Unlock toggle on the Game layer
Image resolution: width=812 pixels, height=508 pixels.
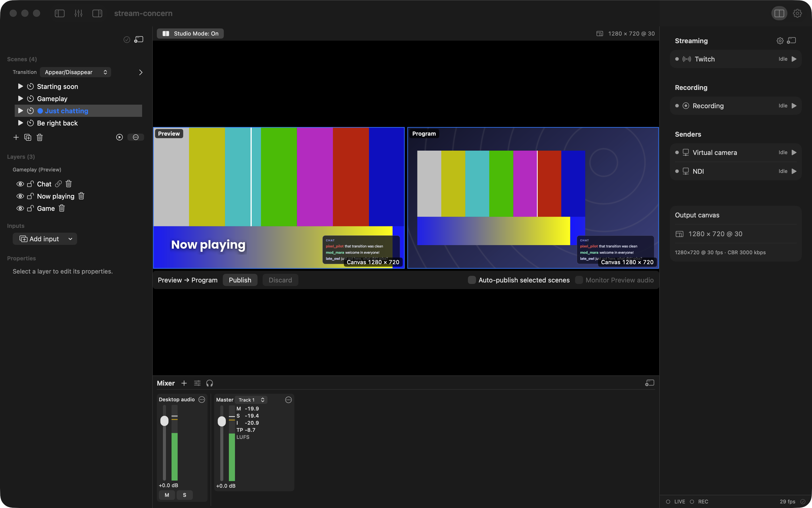30,208
